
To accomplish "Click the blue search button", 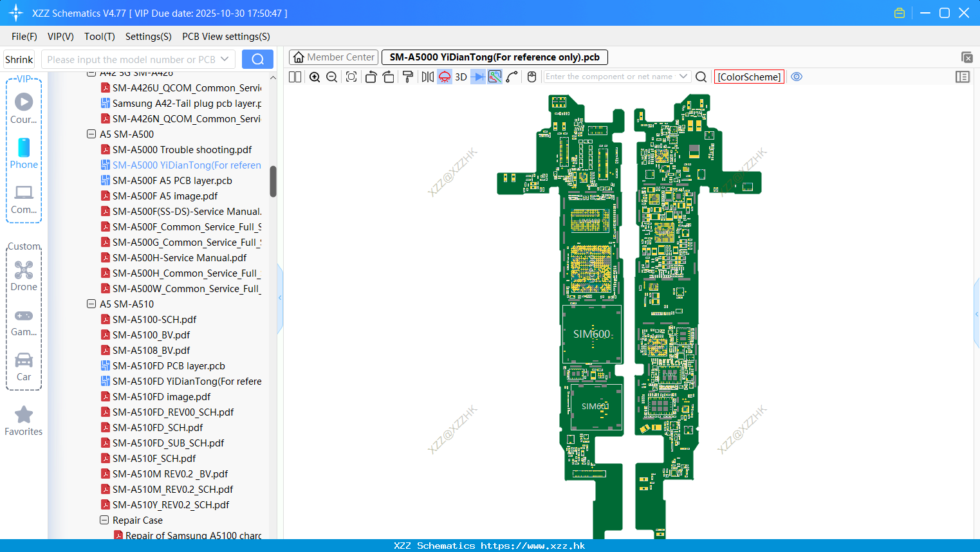I will tap(257, 59).
